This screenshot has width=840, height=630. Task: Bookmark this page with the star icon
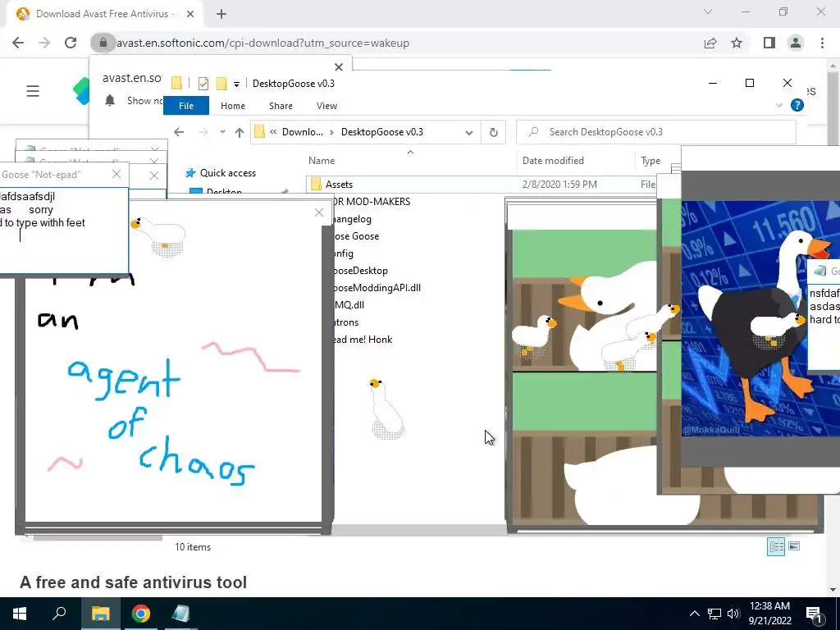737,43
